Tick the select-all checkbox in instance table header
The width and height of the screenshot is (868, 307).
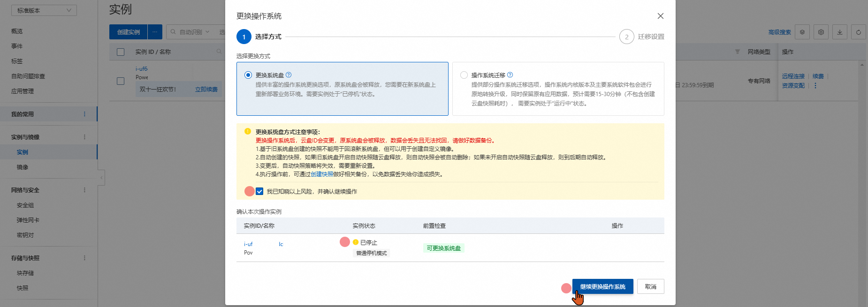[x=121, y=52]
